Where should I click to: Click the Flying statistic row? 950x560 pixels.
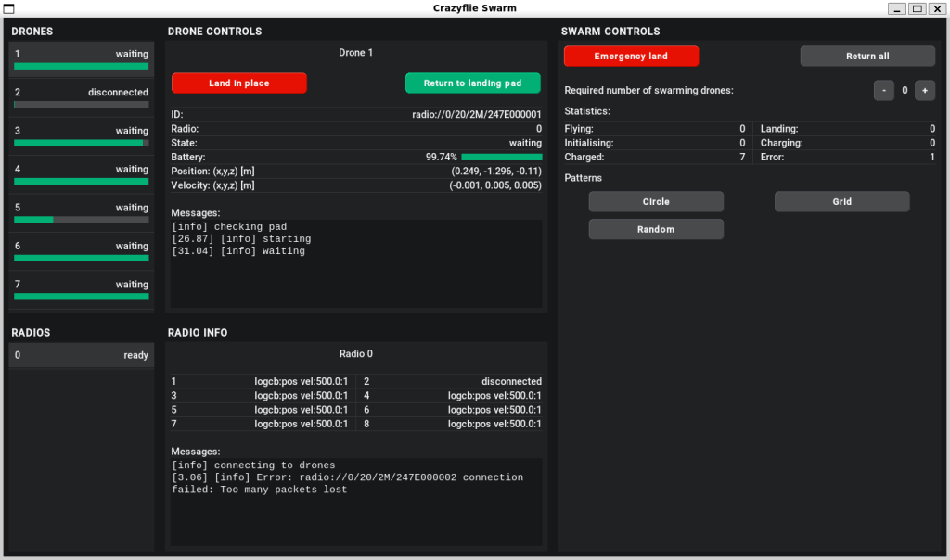655,128
